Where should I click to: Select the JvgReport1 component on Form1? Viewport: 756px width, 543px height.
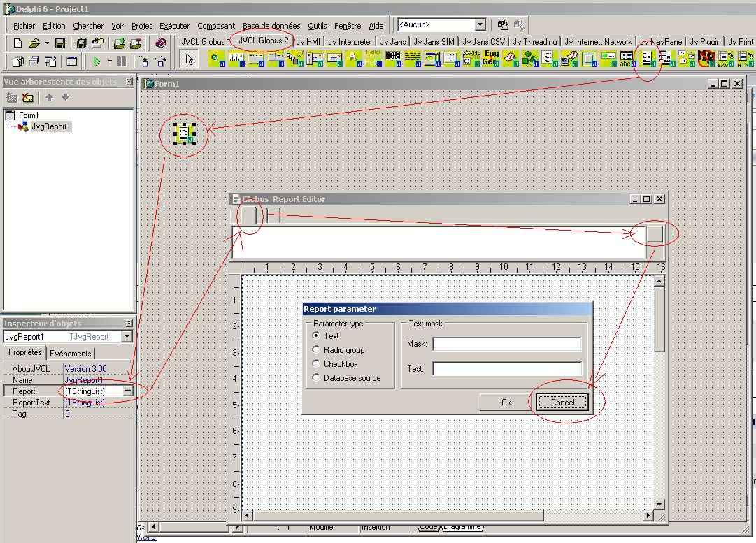point(184,134)
